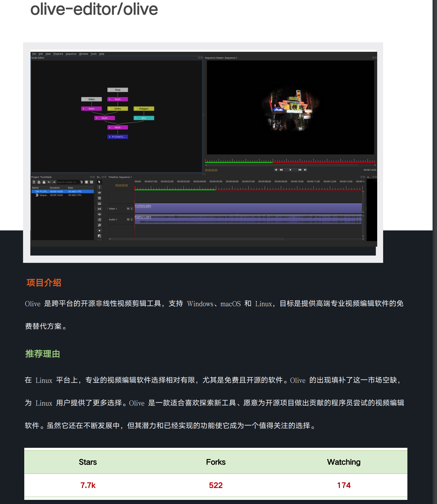Select the P1270472.MP4 audio clip on Audio 1
The width and height of the screenshot is (437, 504).
[248, 219]
